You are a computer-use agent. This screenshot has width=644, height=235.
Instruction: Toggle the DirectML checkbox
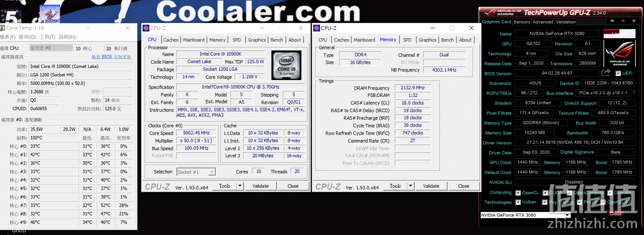coord(610,193)
